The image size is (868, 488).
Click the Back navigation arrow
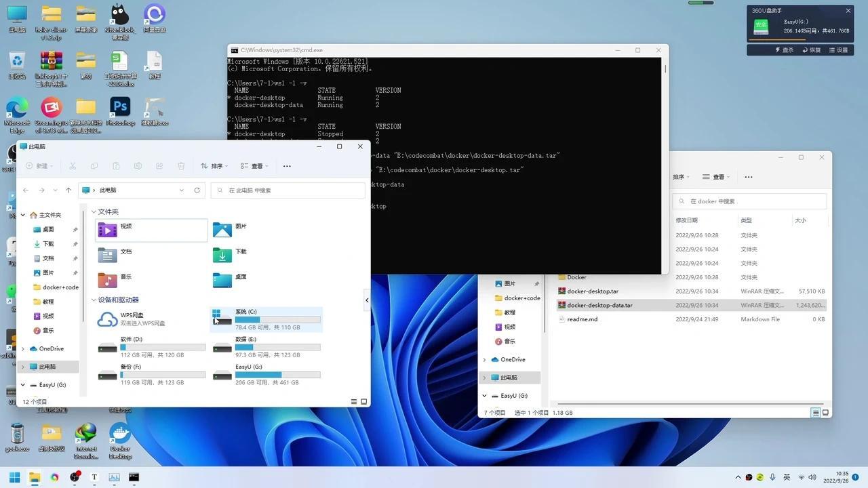(26, 190)
